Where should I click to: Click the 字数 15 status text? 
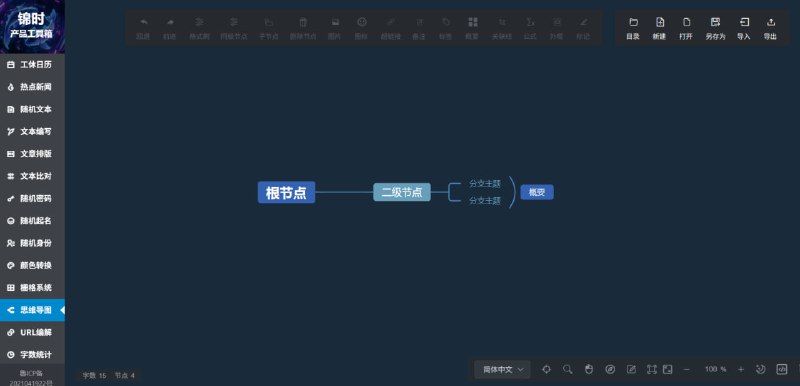(94, 375)
